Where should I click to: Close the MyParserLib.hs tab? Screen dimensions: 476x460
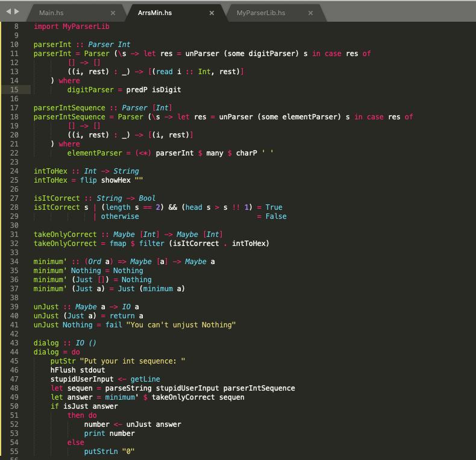[x=310, y=13]
